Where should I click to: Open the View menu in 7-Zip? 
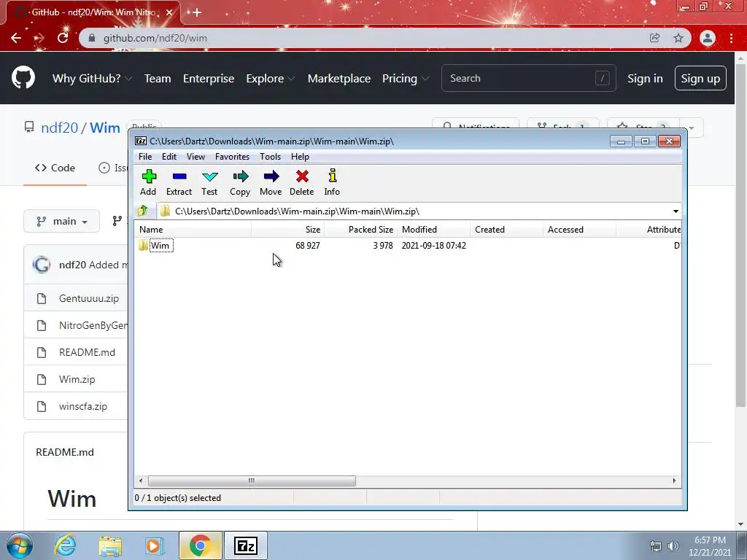pyautogui.click(x=196, y=157)
